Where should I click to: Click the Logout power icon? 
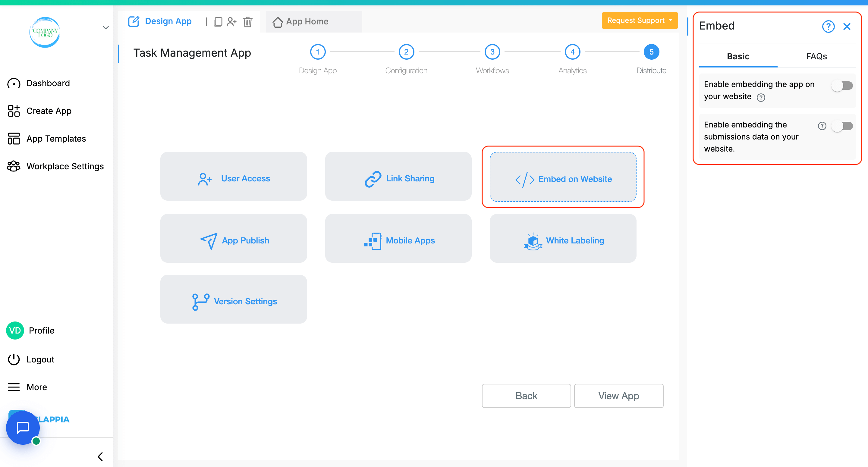tap(14, 359)
